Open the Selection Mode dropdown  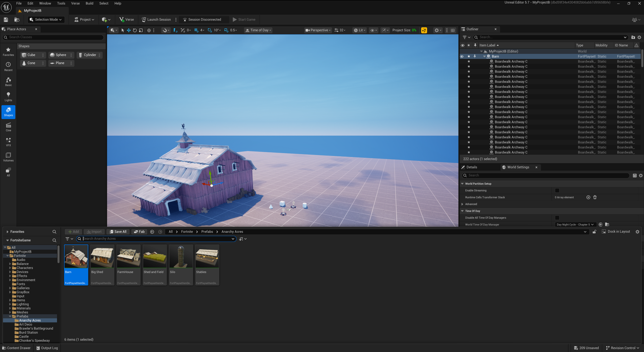(x=46, y=19)
